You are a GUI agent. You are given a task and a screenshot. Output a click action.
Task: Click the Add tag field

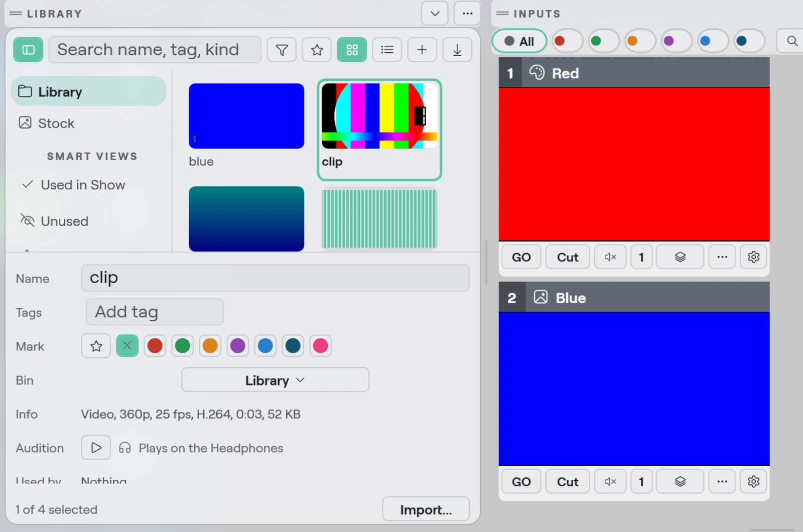click(155, 312)
